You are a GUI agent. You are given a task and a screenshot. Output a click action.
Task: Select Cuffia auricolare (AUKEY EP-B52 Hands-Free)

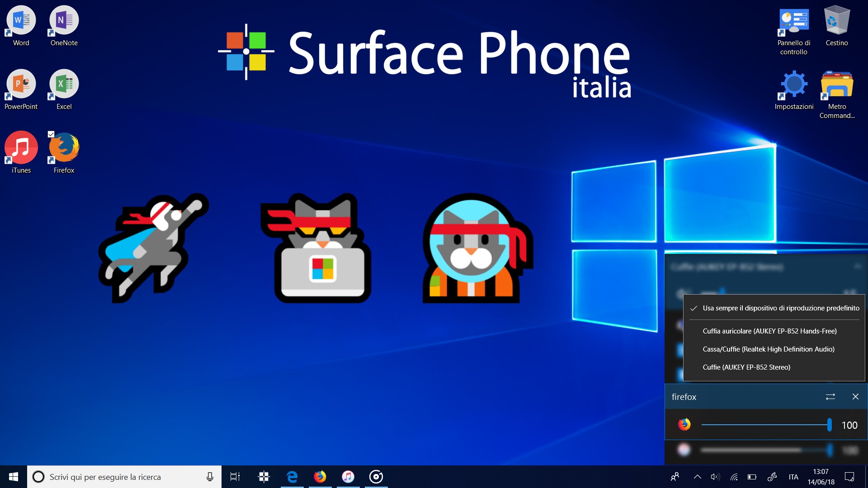point(774,331)
